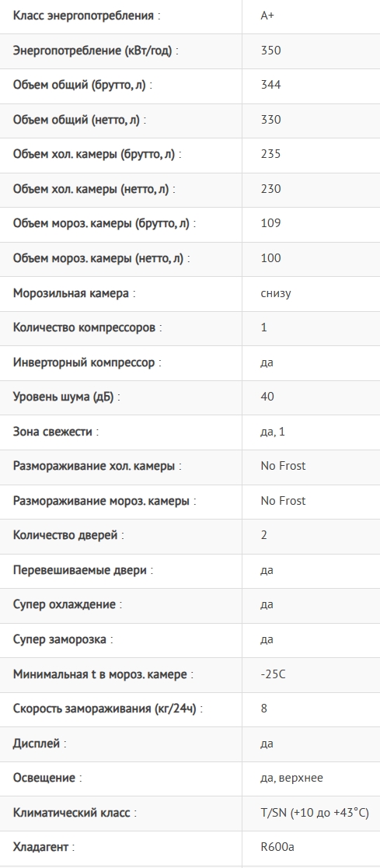Select the value 'снизу' for freezer position
Screen dimensions: 380x868
(275, 293)
